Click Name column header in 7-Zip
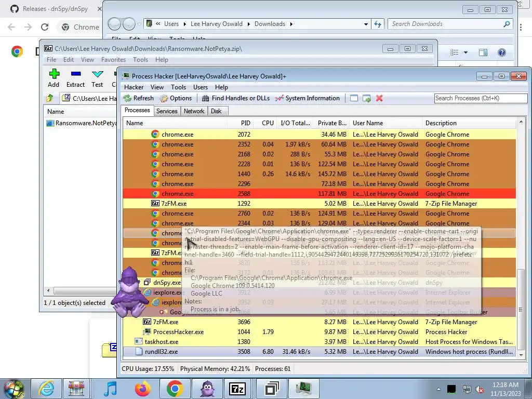 click(x=56, y=112)
